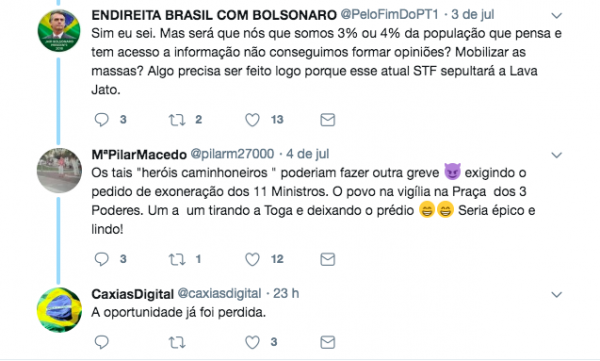600x361 pixels.
Task: Open the '23 h' tweet timestamp
Action: [x=286, y=293]
